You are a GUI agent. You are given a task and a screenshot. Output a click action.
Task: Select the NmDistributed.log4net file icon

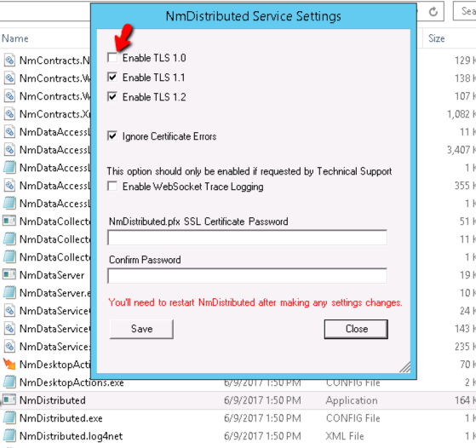tap(9, 435)
